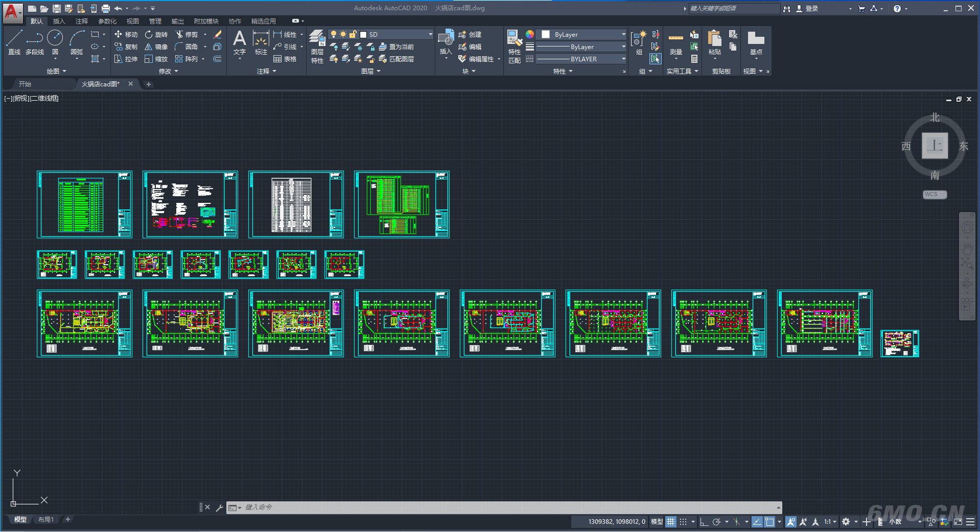980x532 pixels.
Task: Click the keyword search box in title bar
Action: 734,8
